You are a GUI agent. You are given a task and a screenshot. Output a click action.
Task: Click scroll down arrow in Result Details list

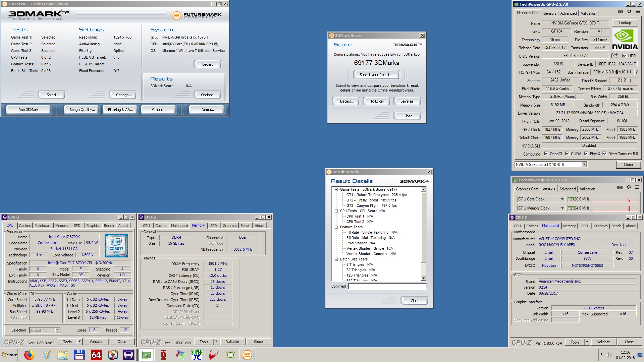423,278
